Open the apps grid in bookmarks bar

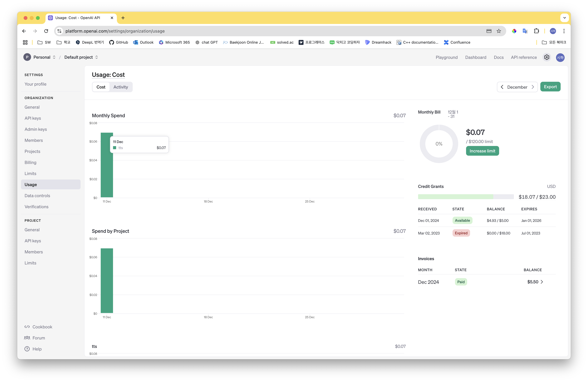point(25,42)
